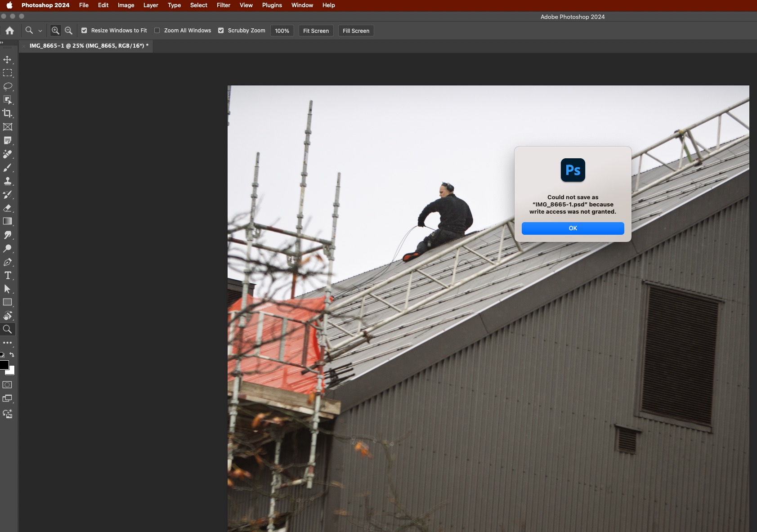
Task: Enable Zoom All Windows
Action: tap(157, 30)
